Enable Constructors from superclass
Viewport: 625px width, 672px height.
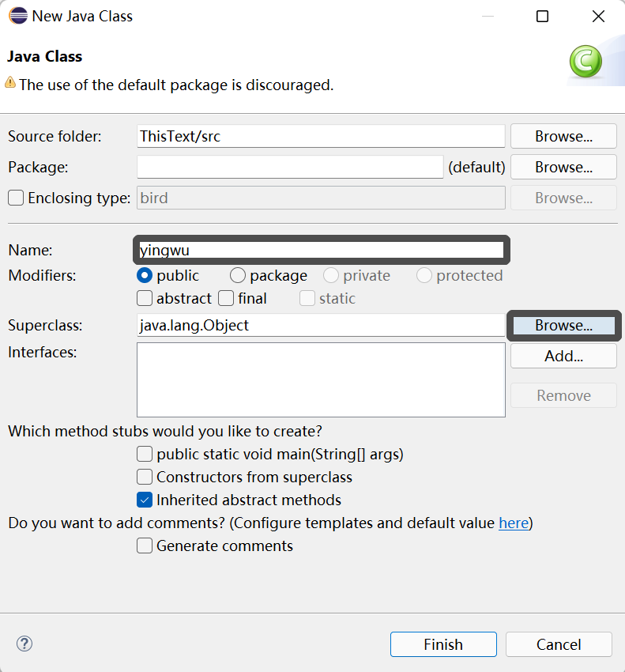pos(145,477)
